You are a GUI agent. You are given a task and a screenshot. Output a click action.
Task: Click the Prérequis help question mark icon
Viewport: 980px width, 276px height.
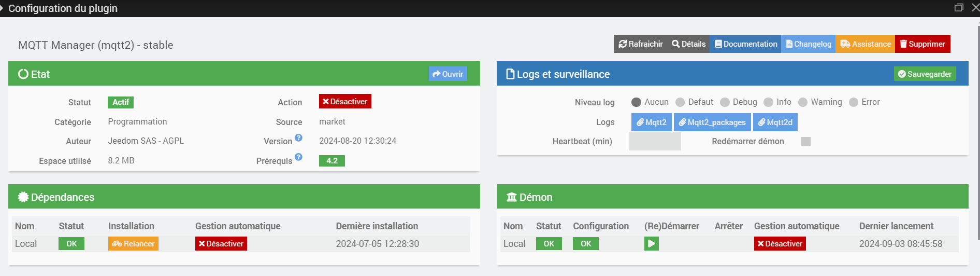click(x=298, y=157)
